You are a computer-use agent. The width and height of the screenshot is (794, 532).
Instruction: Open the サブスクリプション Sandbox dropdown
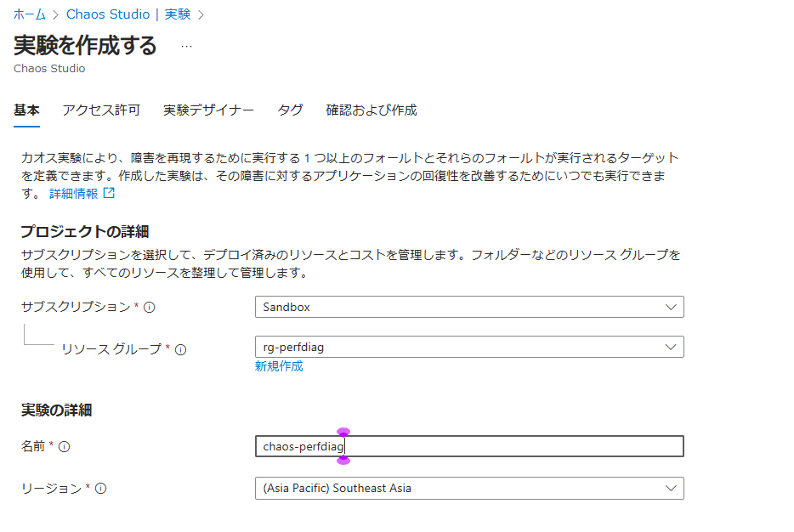pos(469,307)
